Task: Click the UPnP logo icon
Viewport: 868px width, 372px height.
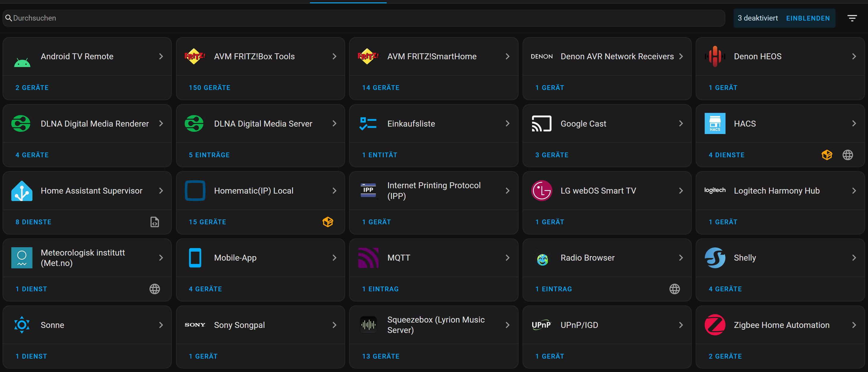Action: pos(541,325)
